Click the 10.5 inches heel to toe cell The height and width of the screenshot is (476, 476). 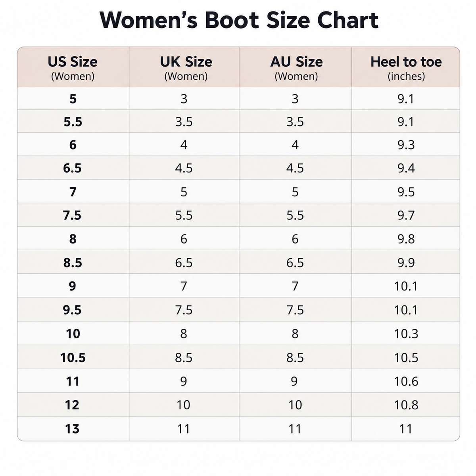coord(406,358)
